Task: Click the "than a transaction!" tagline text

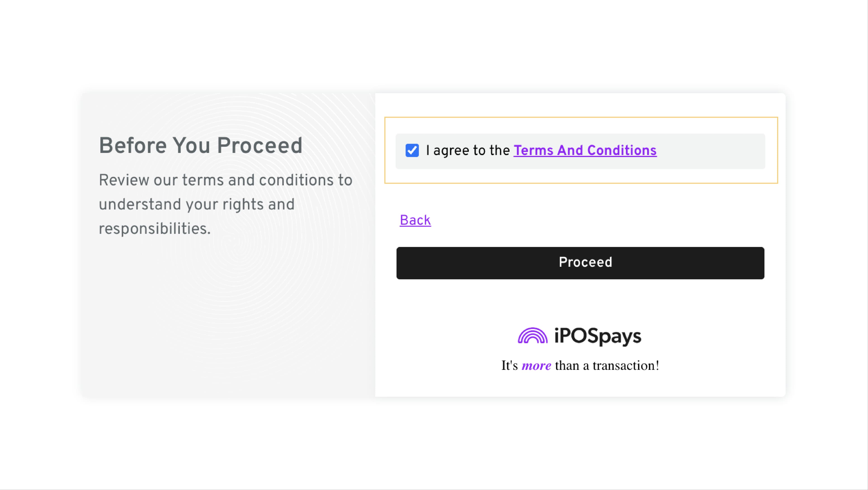Action: tap(607, 366)
